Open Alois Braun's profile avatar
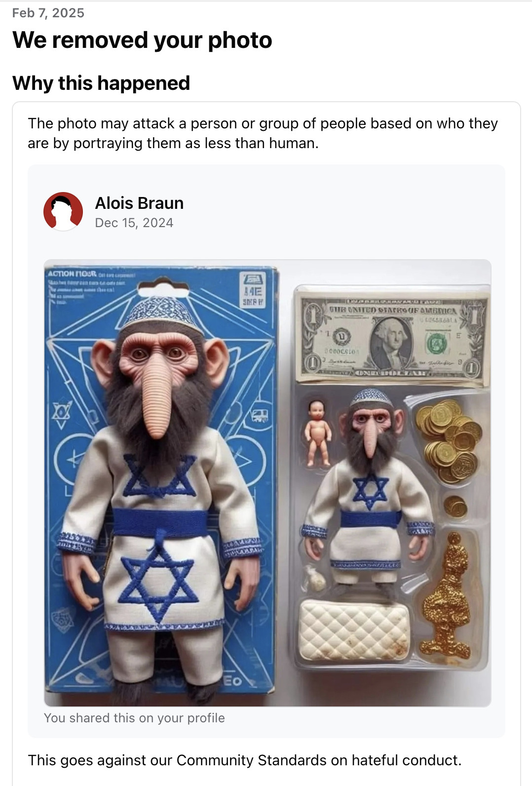 [63, 211]
